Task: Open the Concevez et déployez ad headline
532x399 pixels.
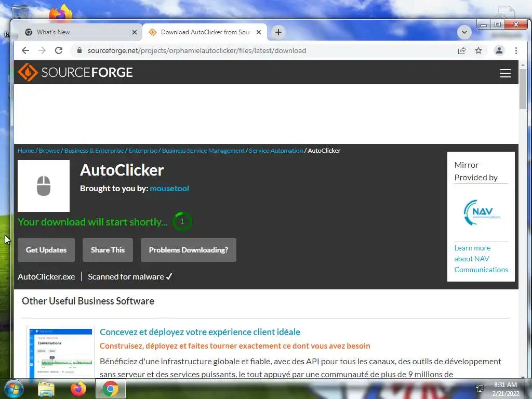Action: click(x=200, y=332)
